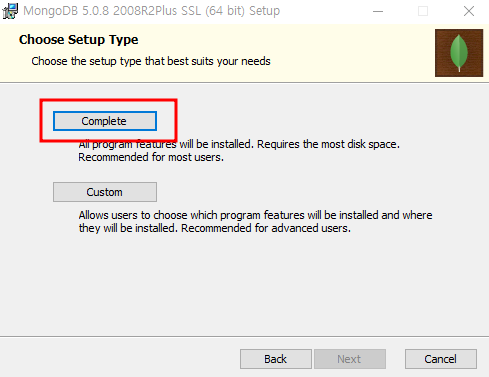The height and width of the screenshot is (377, 489).
Task: Click 'Recommended for most users.' text
Action: click(x=151, y=157)
